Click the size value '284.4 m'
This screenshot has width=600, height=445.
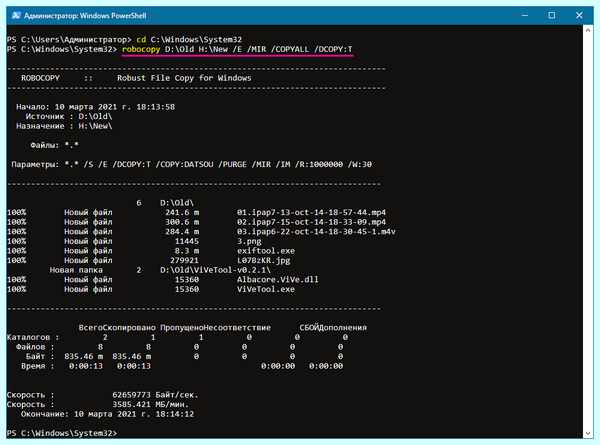(182, 231)
